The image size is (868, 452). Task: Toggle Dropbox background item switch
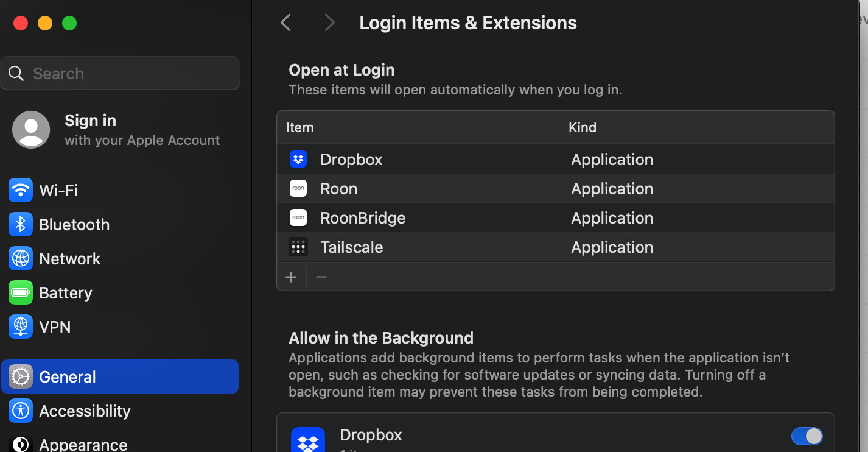pyautogui.click(x=807, y=436)
